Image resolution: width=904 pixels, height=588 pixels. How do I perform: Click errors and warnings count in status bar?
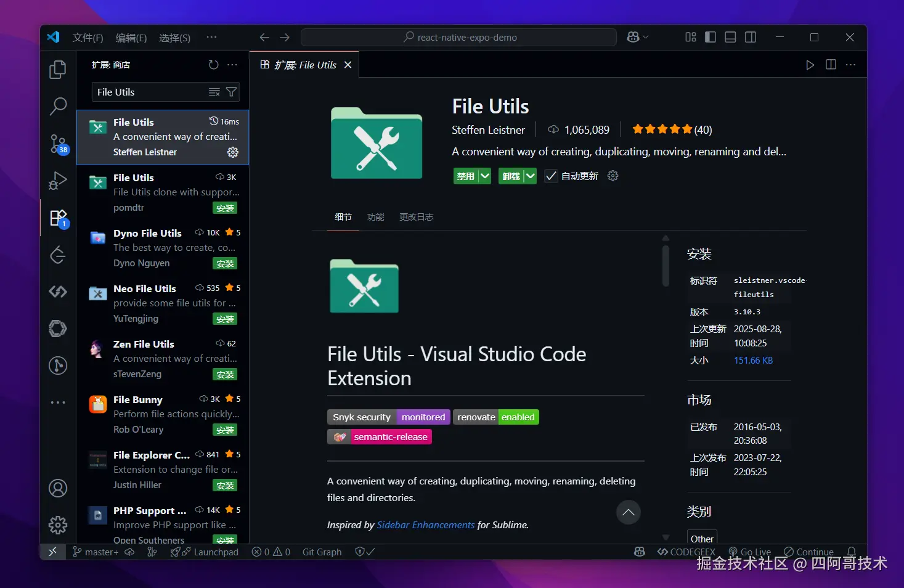[x=271, y=552]
